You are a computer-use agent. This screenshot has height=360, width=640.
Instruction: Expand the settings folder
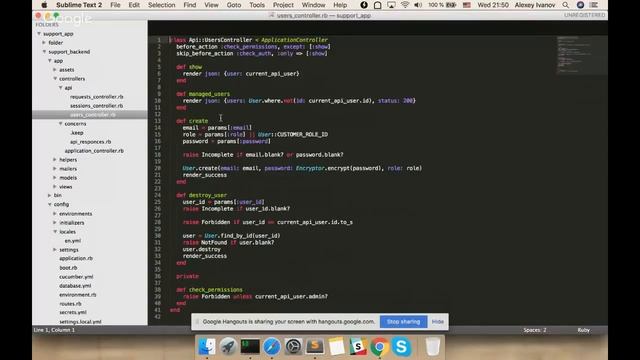tap(55, 249)
